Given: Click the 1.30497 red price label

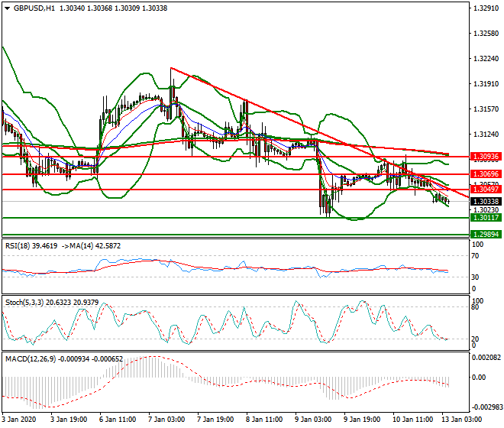Looking at the screenshot, I should click(486, 190).
